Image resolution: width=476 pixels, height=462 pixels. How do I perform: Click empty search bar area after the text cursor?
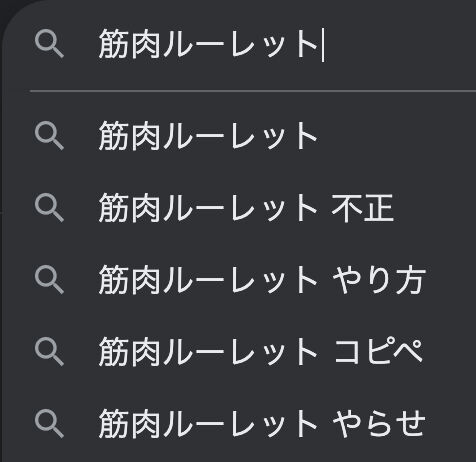click(400, 44)
